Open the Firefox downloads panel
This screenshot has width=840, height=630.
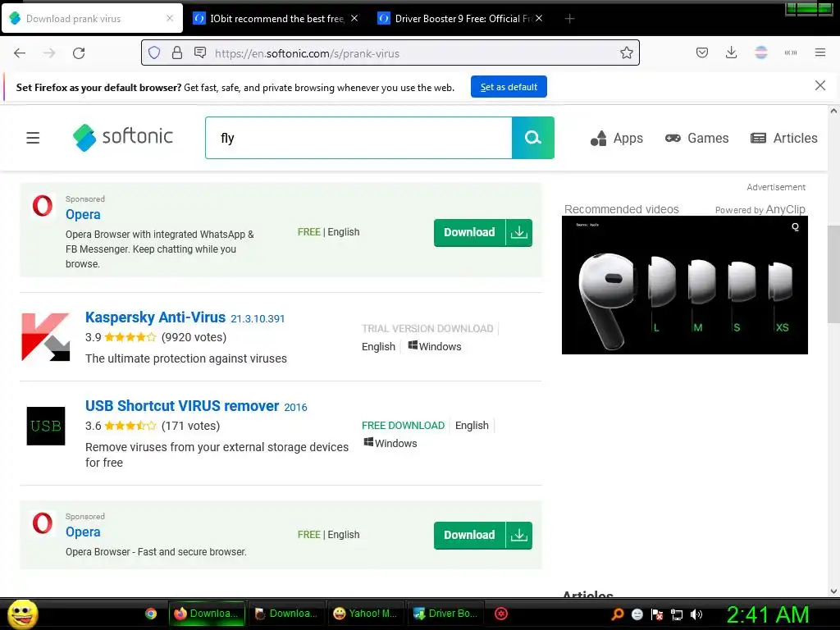click(x=731, y=52)
